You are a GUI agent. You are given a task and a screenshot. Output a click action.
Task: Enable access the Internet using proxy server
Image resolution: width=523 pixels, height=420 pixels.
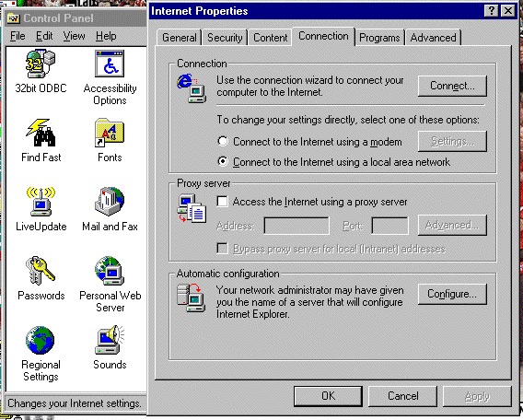click(223, 202)
